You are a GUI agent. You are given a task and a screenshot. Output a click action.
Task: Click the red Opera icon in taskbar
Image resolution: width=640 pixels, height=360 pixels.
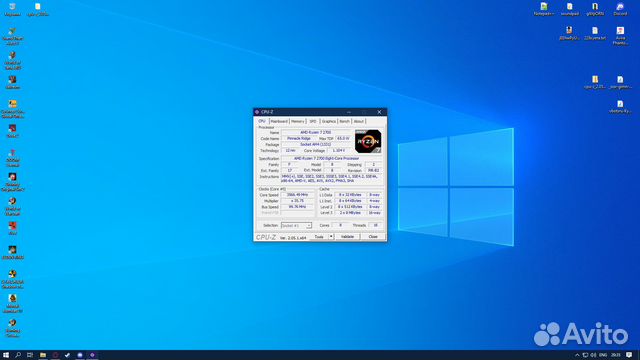[x=55, y=355]
